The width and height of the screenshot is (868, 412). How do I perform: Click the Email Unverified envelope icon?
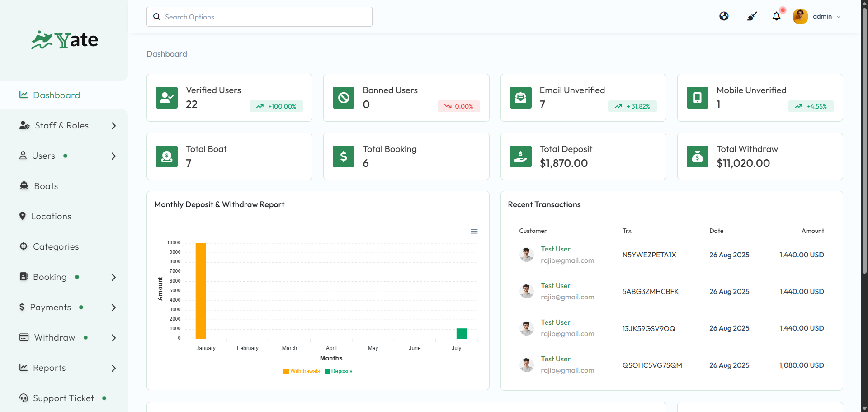520,98
